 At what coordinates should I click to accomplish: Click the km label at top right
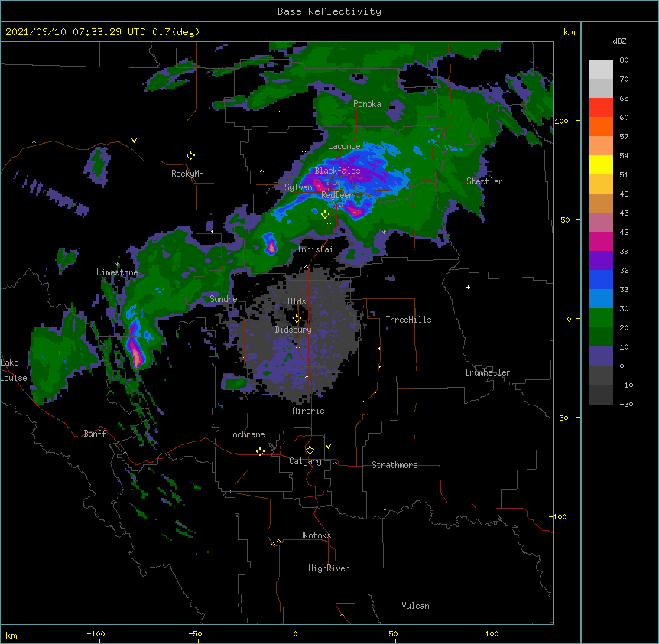[570, 32]
